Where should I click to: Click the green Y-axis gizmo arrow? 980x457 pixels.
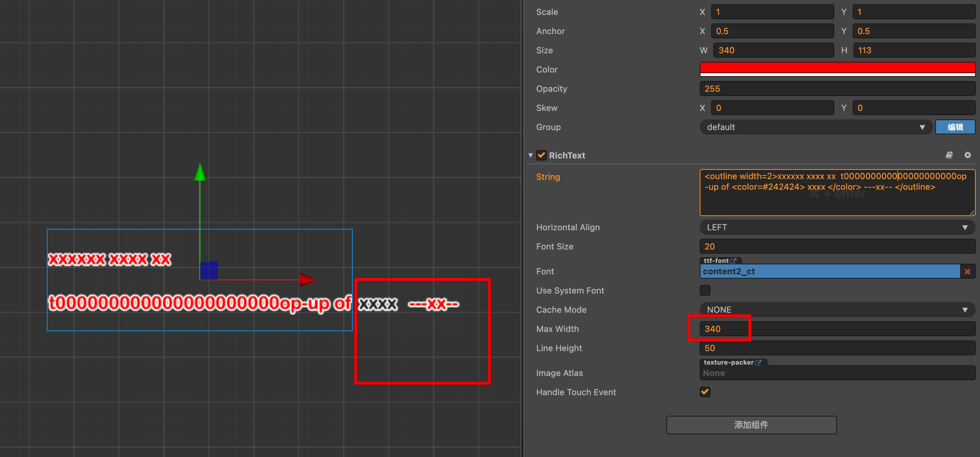(x=200, y=172)
